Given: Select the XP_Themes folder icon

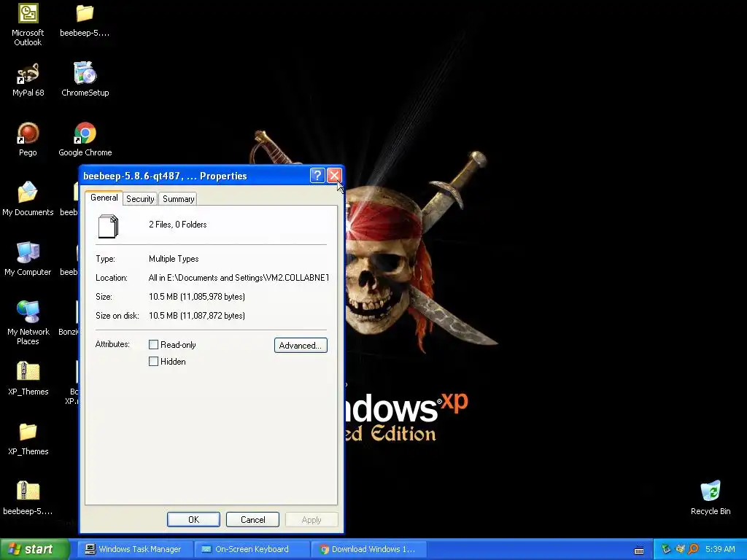Looking at the screenshot, I should (x=28, y=438).
